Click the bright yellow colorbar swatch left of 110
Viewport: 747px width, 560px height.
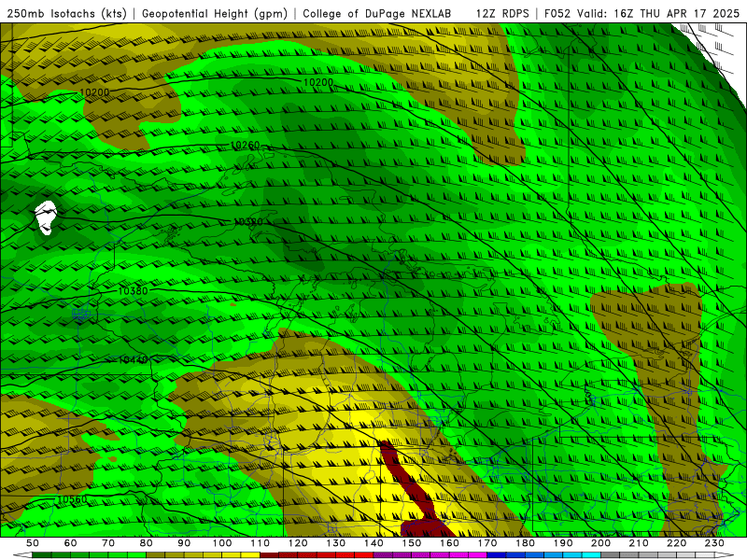coord(250,555)
